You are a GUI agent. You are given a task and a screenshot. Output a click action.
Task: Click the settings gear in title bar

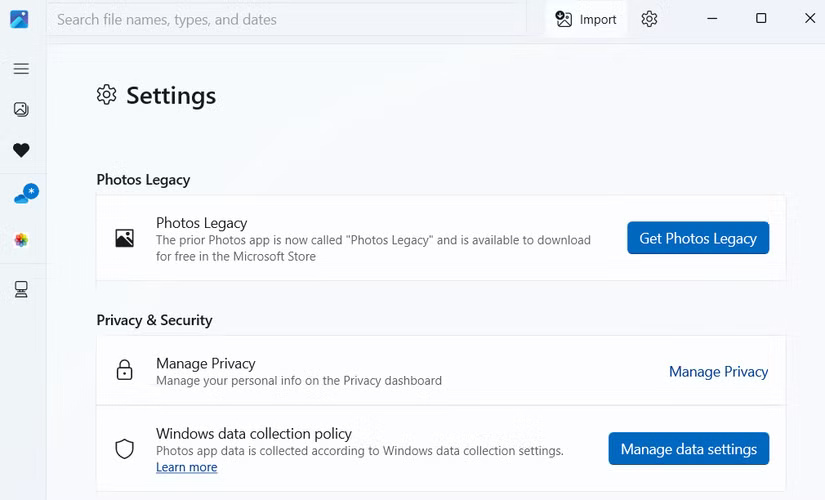649,19
